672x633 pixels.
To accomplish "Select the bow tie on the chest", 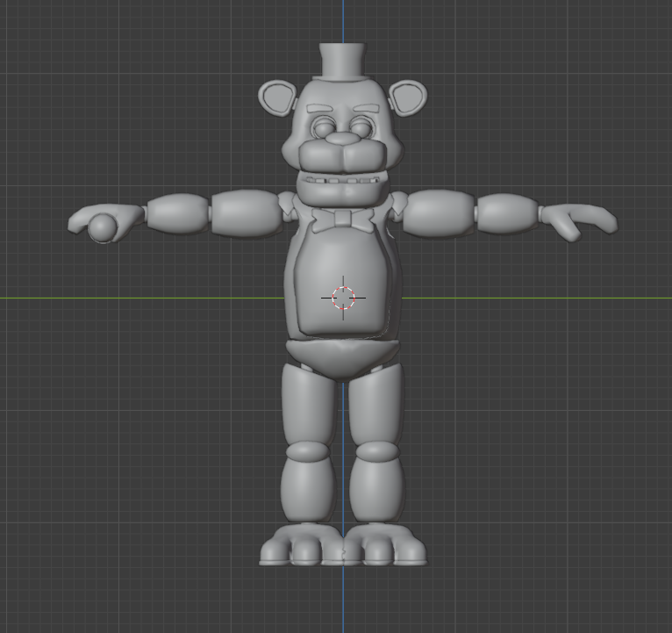I will coord(342,219).
